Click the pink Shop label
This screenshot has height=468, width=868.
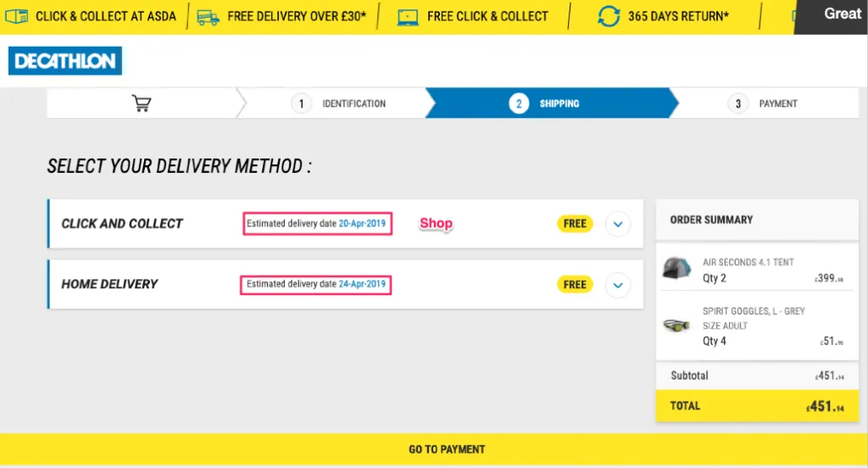pos(437,223)
